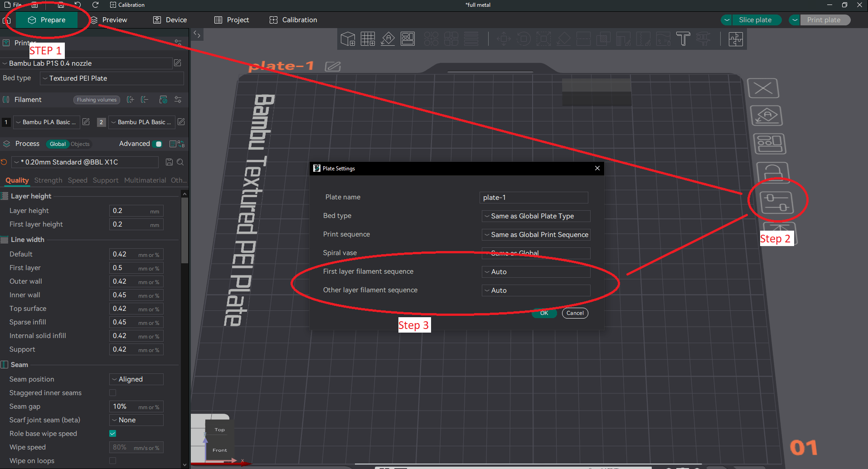Screen dimensions: 868x469
Task: Enable Staggered inner seams checkbox
Action: [x=113, y=393]
